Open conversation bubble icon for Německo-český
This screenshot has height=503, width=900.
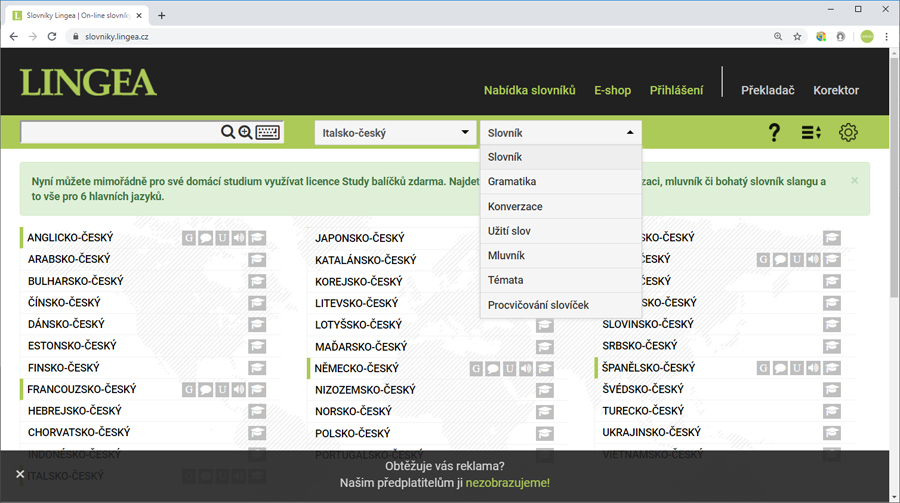click(x=493, y=369)
